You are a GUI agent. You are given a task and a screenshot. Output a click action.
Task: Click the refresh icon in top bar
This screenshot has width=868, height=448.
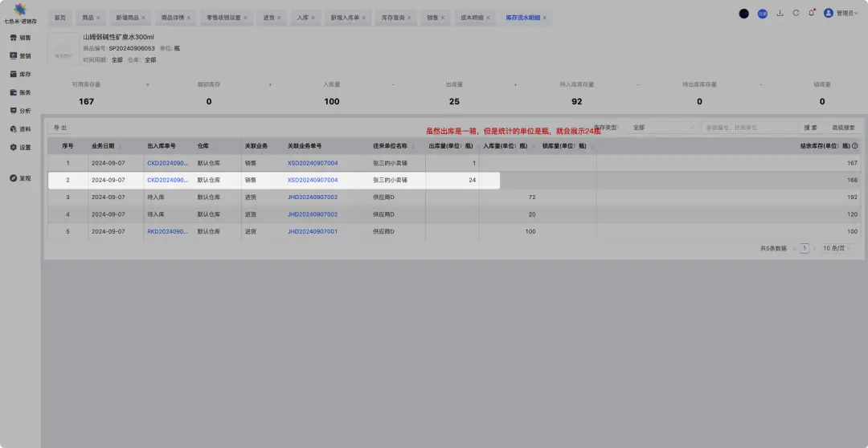[796, 14]
